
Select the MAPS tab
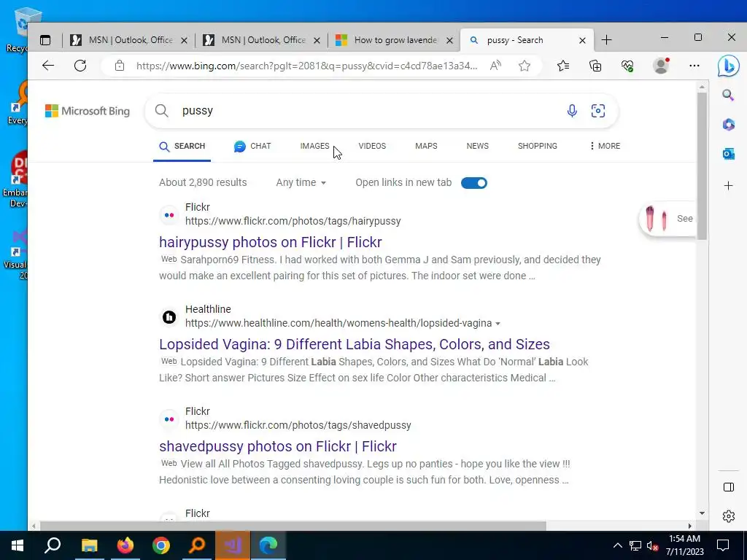click(x=426, y=146)
